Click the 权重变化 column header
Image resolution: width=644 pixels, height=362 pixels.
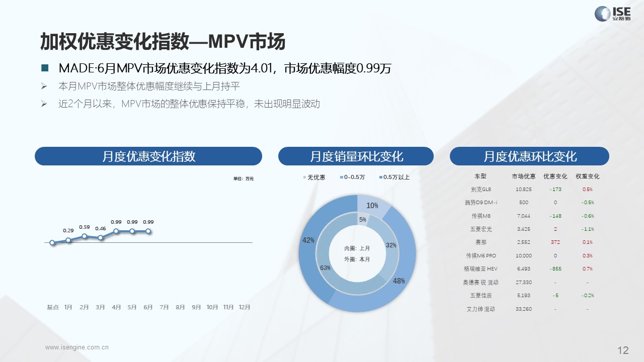[587, 176]
